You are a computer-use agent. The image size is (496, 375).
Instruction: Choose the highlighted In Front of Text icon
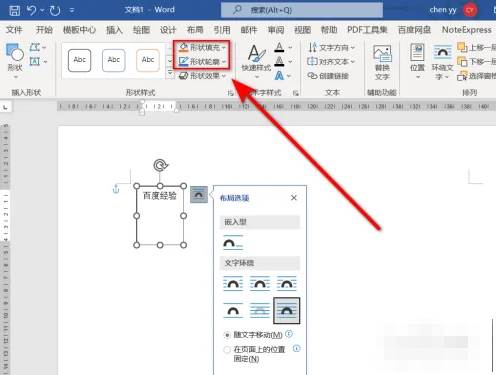point(287,311)
